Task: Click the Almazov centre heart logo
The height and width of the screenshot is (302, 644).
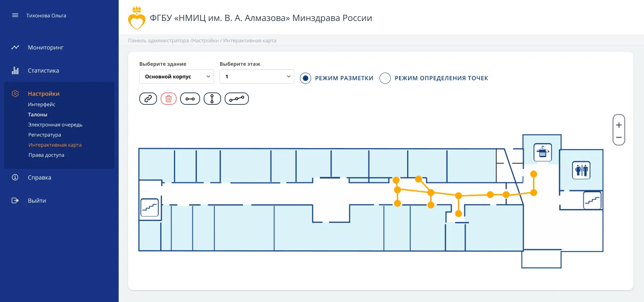Action: 137,18
